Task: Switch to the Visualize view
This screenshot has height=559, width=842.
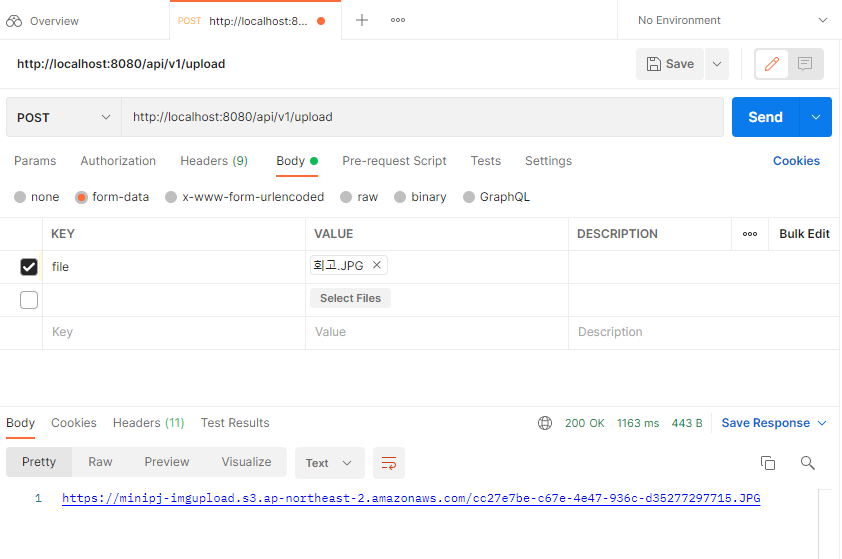Action: point(246,462)
